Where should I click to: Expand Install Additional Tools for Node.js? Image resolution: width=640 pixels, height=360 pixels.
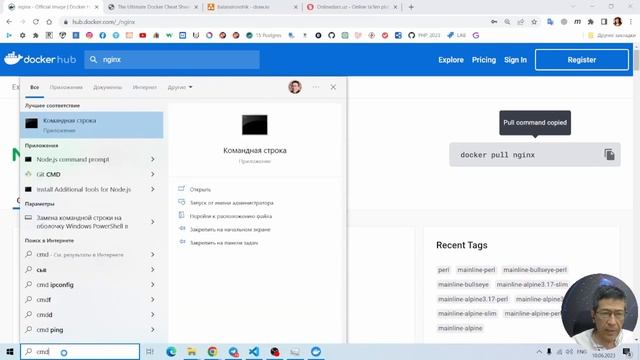click(152, 189)
